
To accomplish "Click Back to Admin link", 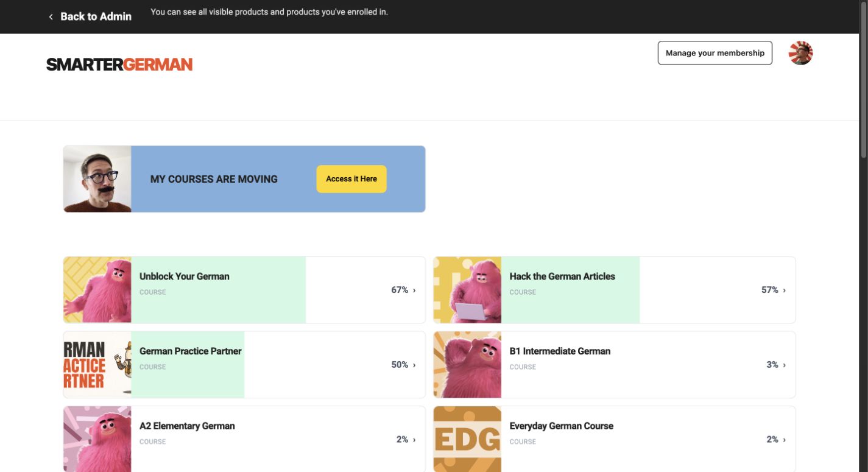I will 96,16.
